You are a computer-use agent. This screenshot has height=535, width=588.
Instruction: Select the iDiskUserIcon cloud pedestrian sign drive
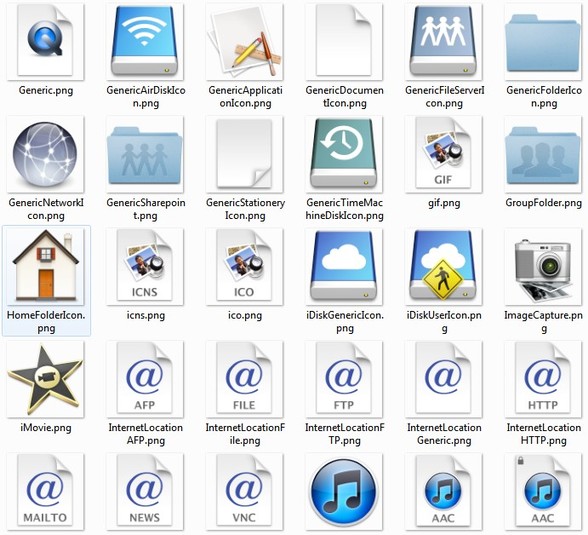click(444, 267)
